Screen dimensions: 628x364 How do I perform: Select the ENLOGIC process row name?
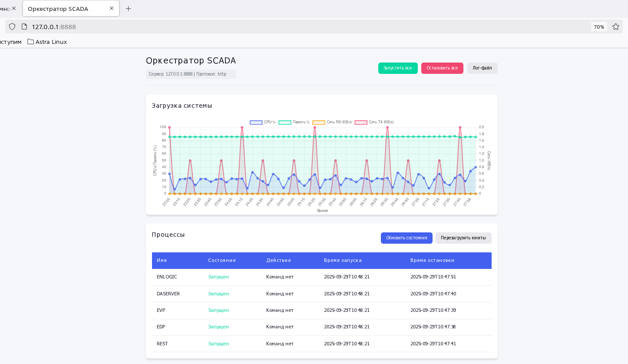click(x=167, y=277)
